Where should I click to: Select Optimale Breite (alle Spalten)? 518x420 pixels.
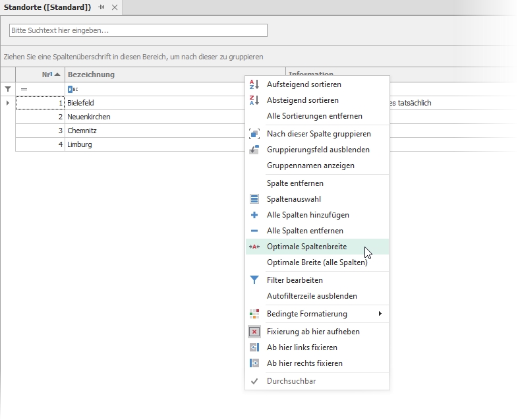[x=317, y=262]
